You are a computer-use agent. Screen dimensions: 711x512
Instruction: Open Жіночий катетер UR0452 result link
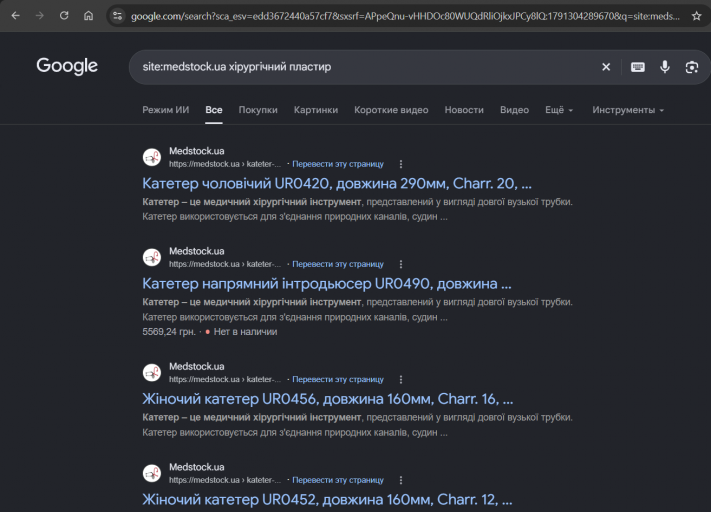point(327,500)
